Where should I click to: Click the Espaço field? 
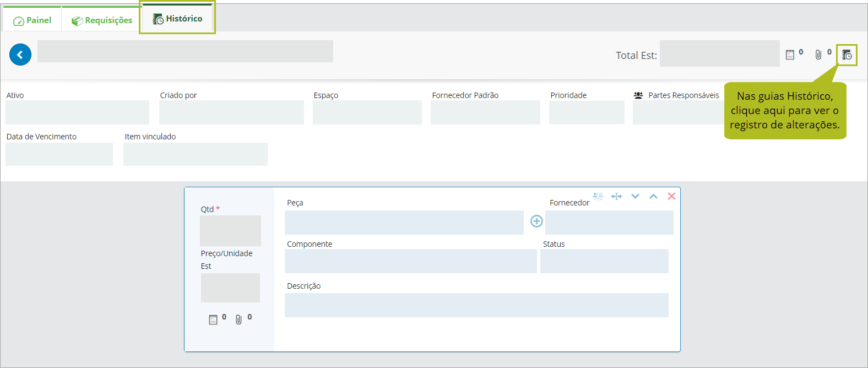coord(367,112)
